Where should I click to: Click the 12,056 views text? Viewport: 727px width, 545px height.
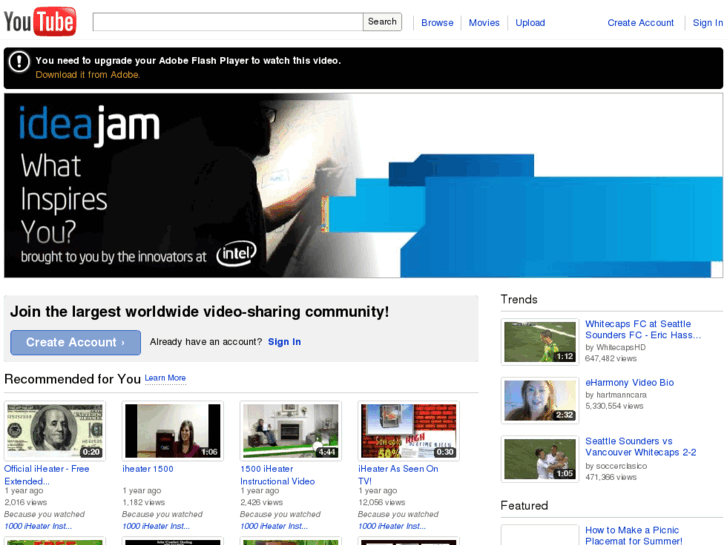(x=381, y=502)
